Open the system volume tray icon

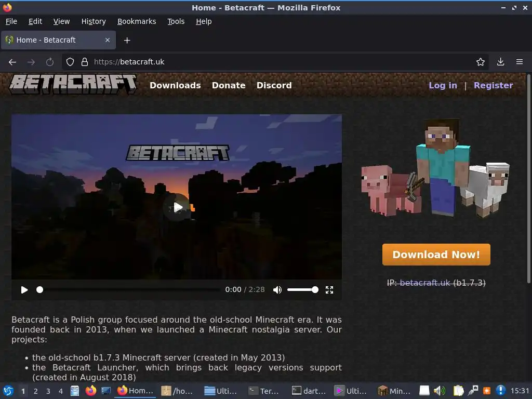[440, 391]
